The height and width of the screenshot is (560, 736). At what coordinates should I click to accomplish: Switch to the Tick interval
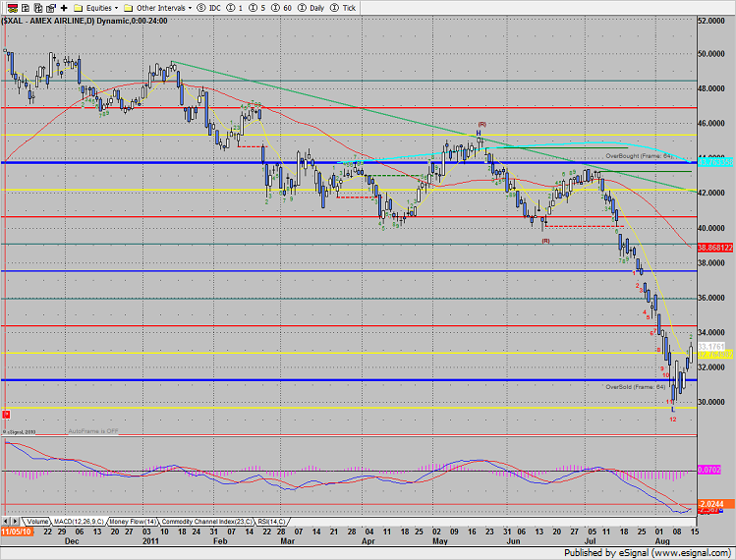343,8
